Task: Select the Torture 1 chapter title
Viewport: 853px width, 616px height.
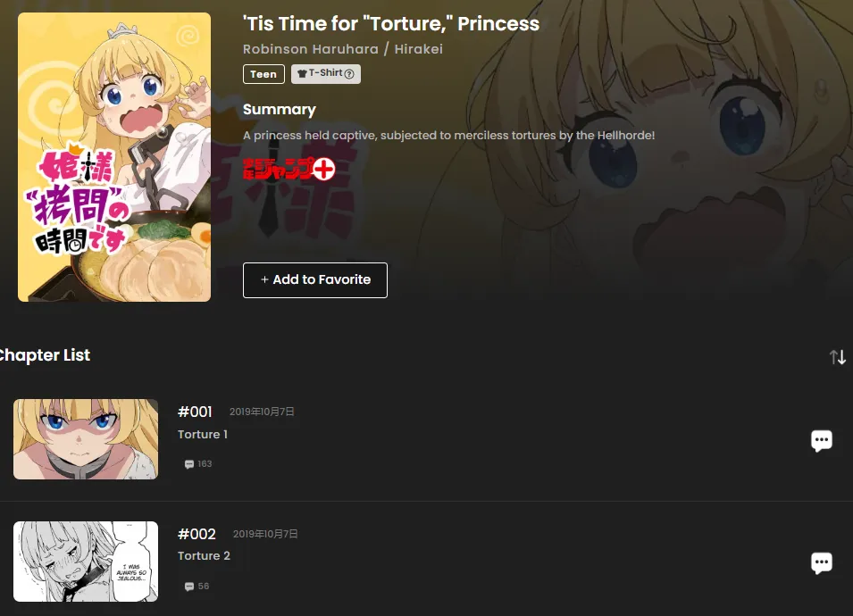Action: (203, 435)
